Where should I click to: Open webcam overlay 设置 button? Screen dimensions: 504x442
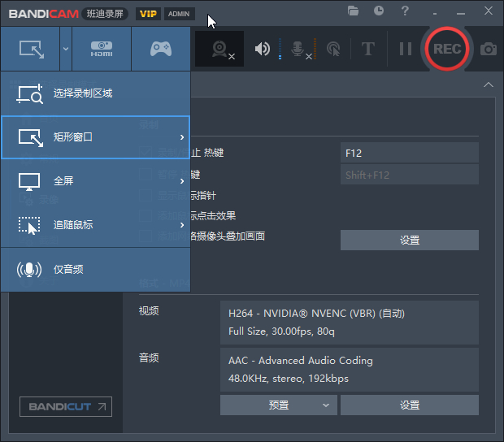[410, 240]
